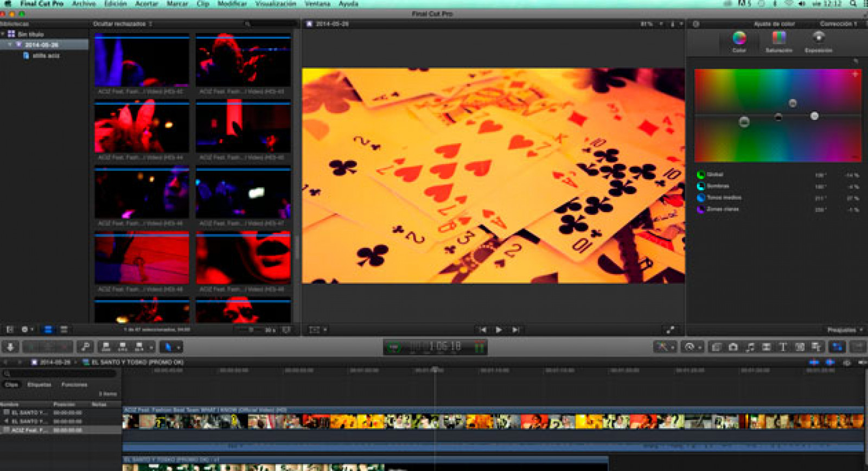Screen dimensions: 868x471
Task: Click the connect clip edit button
Action: pos(106,346)
